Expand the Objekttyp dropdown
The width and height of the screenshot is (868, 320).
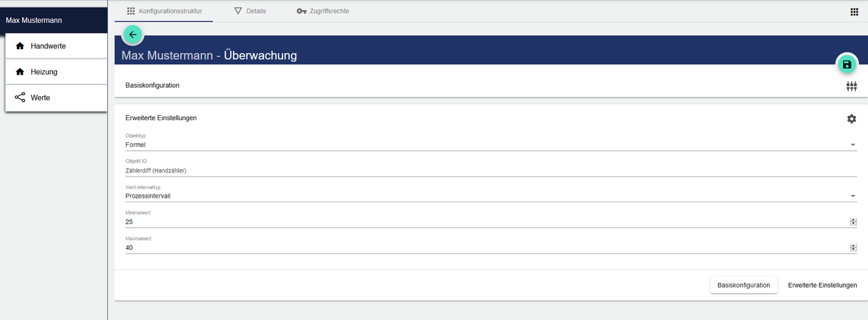pos(852,145)
